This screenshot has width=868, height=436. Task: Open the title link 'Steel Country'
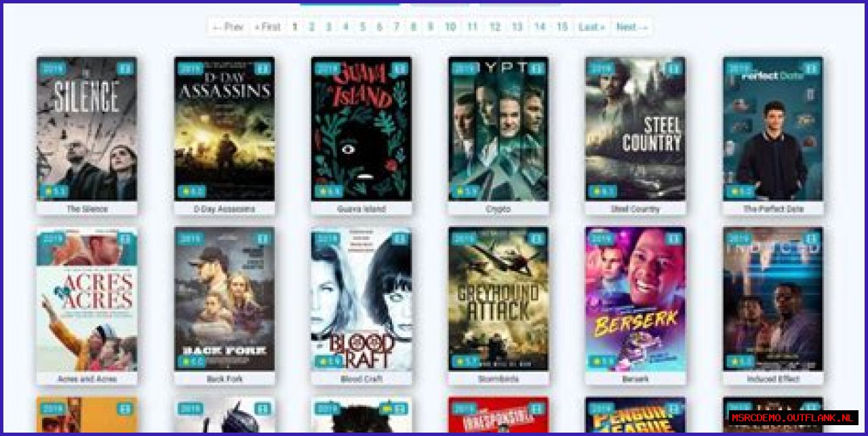[635, 209]
